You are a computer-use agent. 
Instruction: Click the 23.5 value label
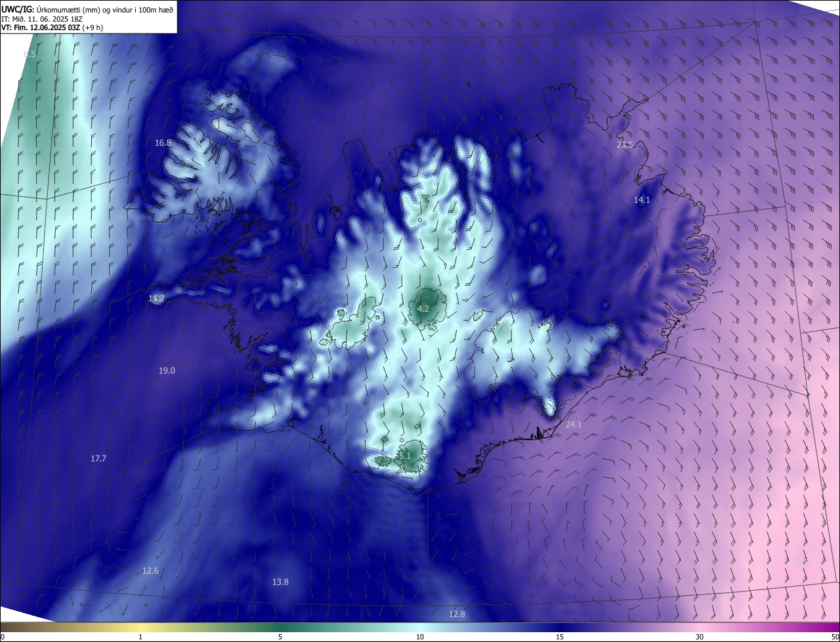point(625,145)
